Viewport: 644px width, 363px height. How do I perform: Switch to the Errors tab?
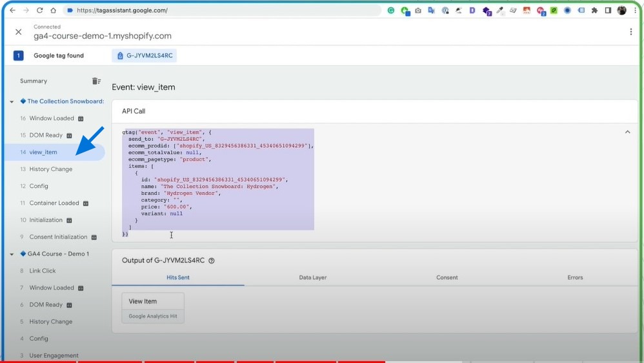pyautogui.click(x=575, y=278)
